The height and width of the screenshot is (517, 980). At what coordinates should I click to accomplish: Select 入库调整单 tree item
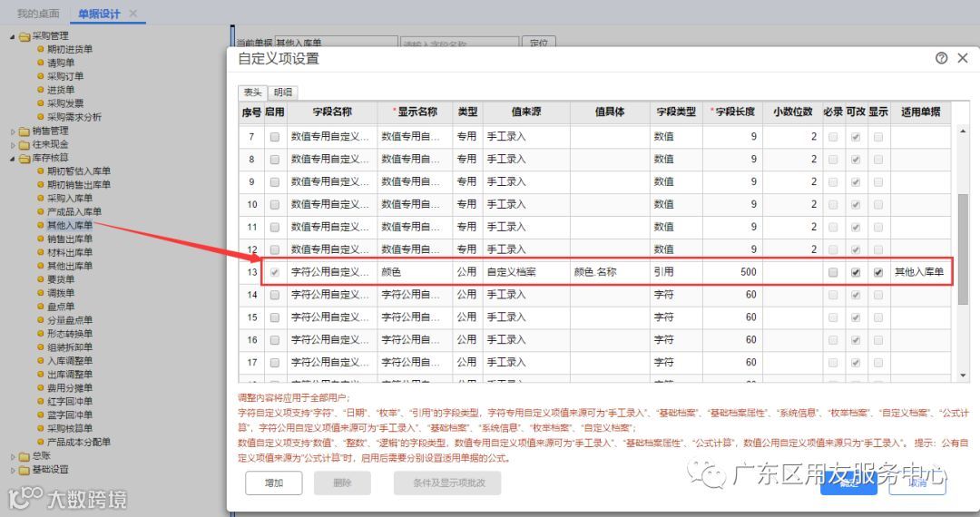[x=69, y=361]
